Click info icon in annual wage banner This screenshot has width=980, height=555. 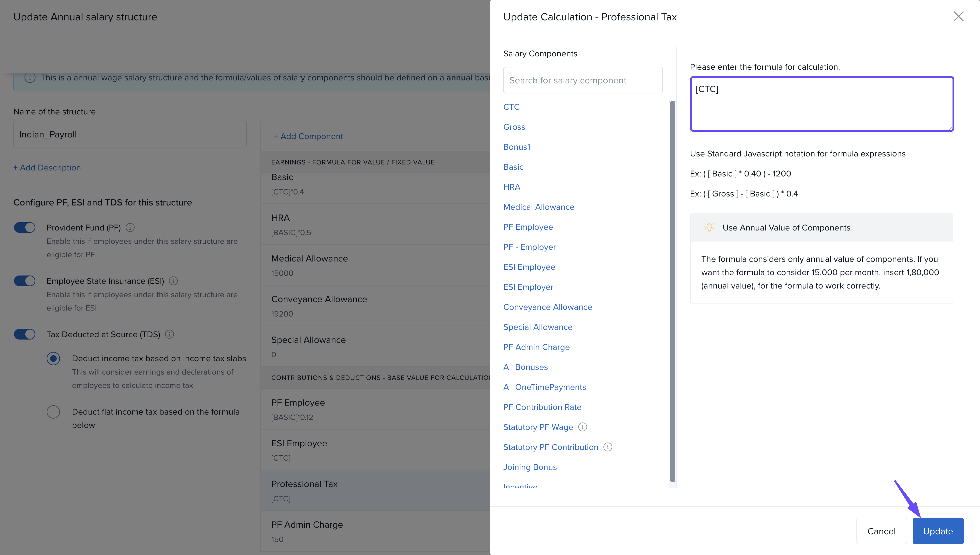pos(30,78)
